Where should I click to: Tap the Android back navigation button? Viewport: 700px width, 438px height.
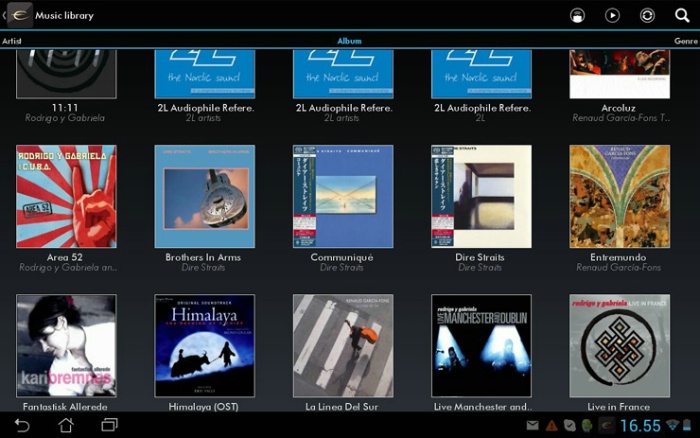coord(22,425)
